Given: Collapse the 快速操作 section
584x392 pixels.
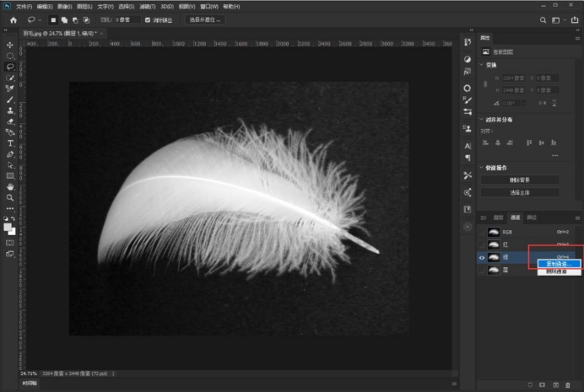Looking at the screenshot, I should (x=481, y=168).
